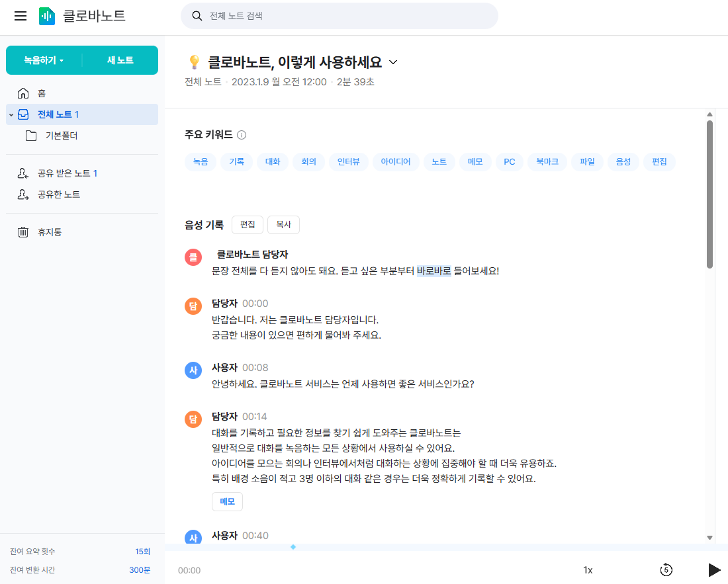
Task: Expand the note title dropdown chevron
Action: pos(393,62)
